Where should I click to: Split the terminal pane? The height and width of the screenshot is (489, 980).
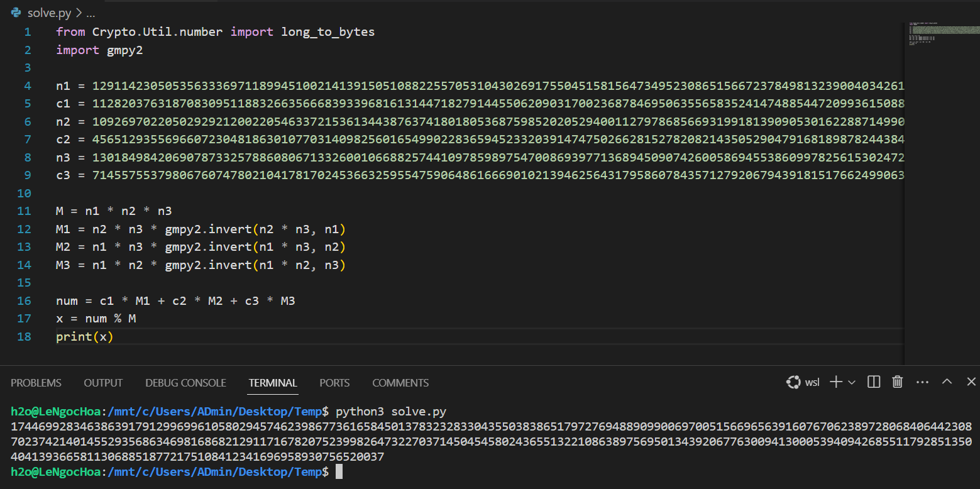pos(874,382)
